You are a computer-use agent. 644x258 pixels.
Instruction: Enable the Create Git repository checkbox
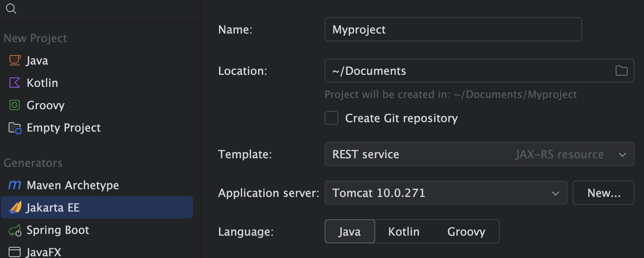point(331,118)
